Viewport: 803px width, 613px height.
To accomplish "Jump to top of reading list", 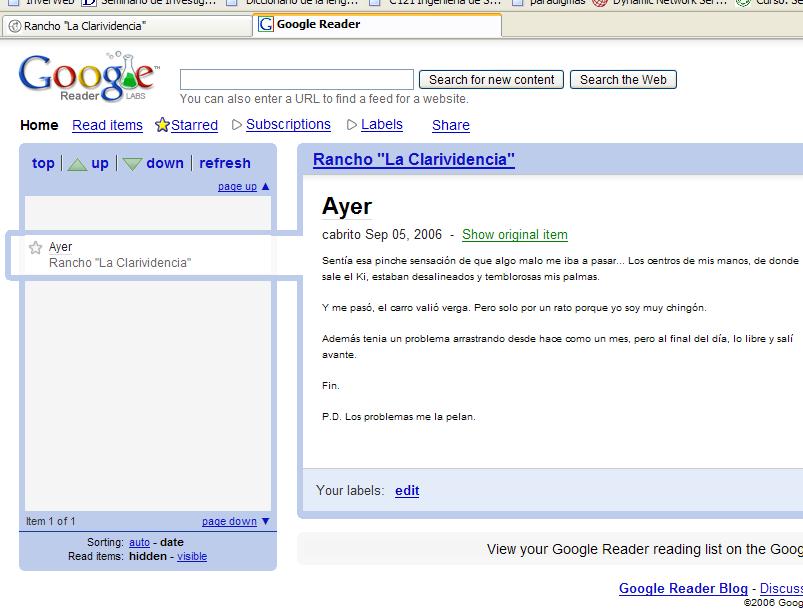I will pyautogui.click(x=43, y=163).
